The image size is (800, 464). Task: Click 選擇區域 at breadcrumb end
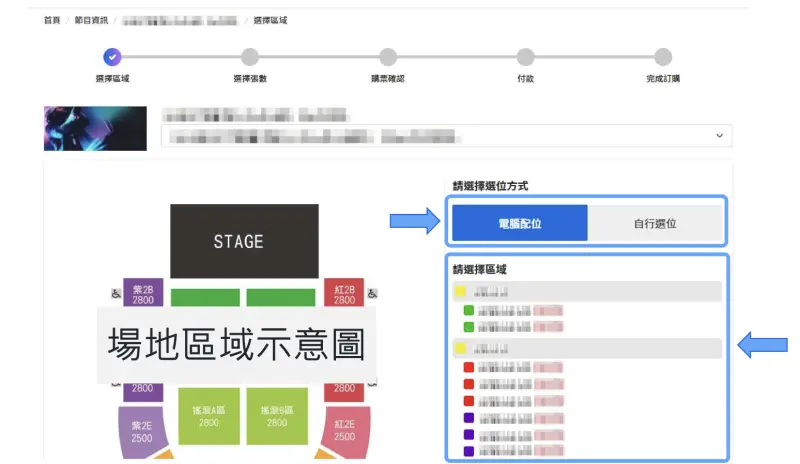coord(270,20)
